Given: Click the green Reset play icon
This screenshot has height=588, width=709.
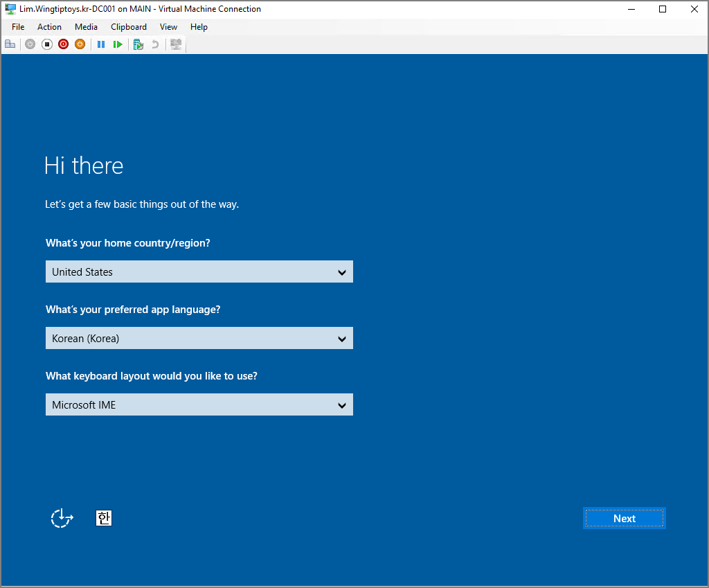Looking at the screenshot, I should coord(118,44).
